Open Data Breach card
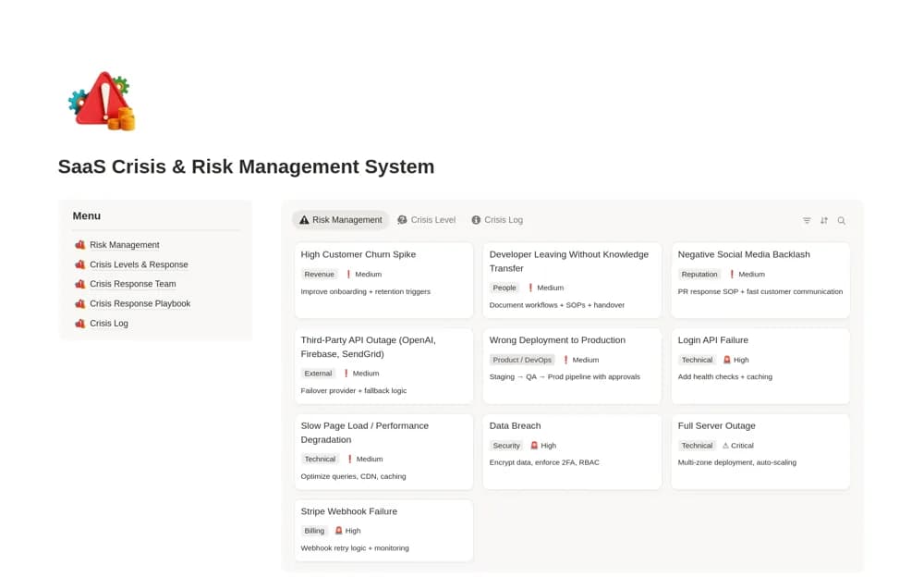Image resolution: width=924 pixels, height=577 pixels. coord(572,451)
